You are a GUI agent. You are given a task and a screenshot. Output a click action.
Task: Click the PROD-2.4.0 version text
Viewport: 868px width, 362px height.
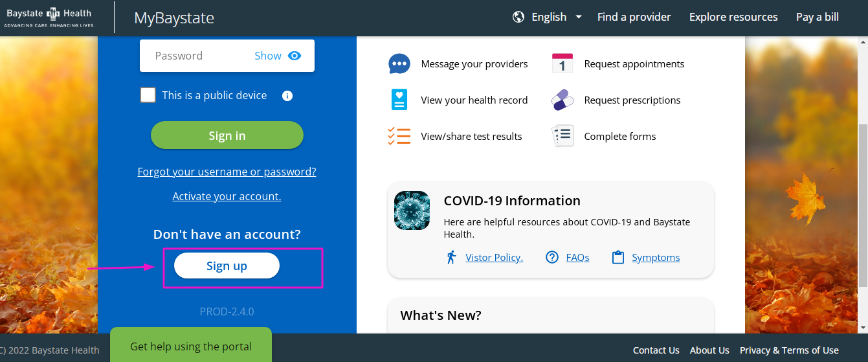pos(227,311)
